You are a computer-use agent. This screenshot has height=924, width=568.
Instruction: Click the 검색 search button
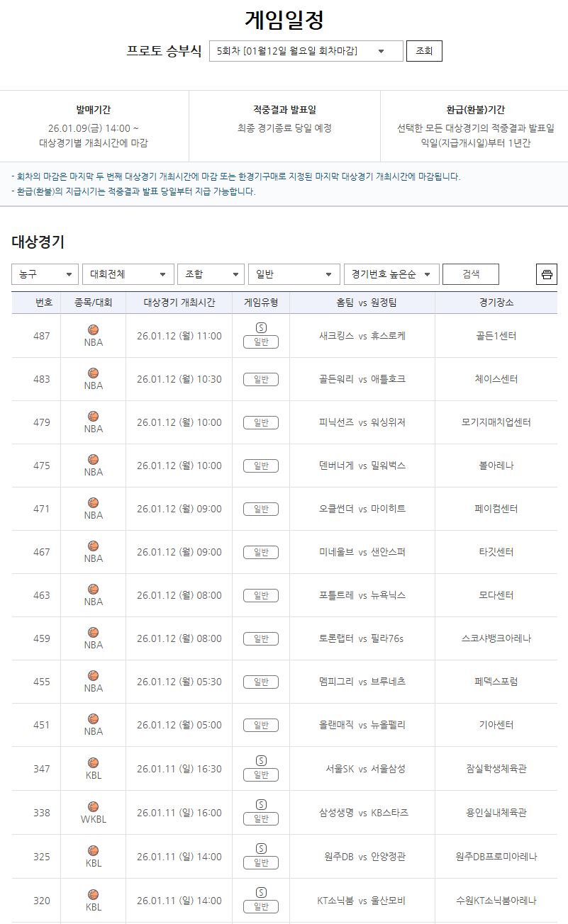tap(470, 274)
